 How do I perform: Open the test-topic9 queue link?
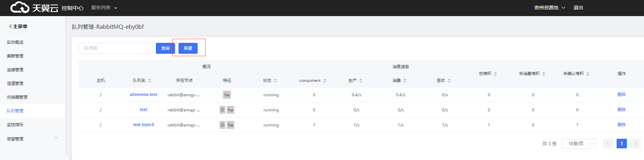point(144,125)
